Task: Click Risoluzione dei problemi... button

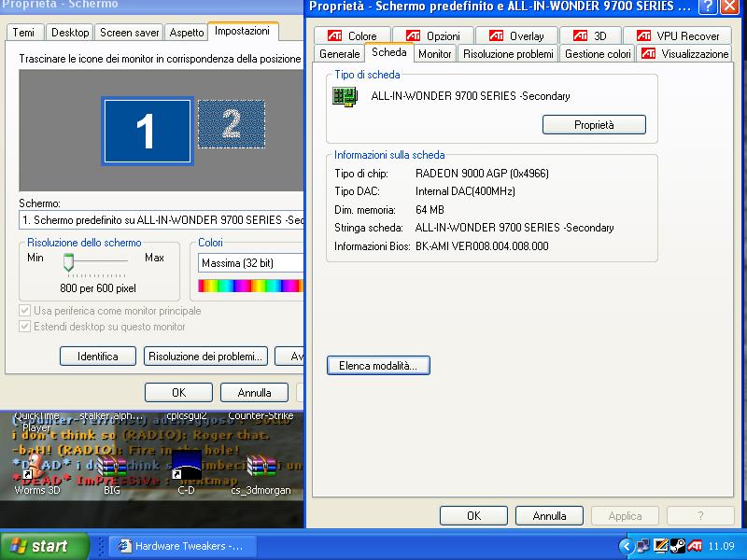Action: 205,357
